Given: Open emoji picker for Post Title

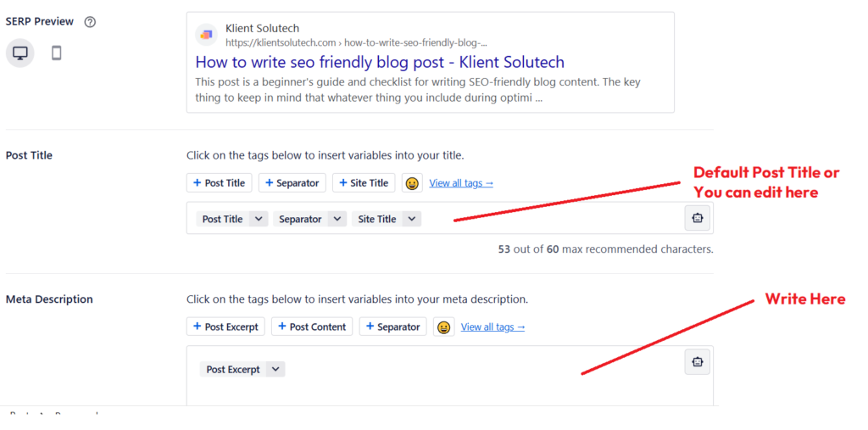Looking at the screenshot, I should 412,183.
